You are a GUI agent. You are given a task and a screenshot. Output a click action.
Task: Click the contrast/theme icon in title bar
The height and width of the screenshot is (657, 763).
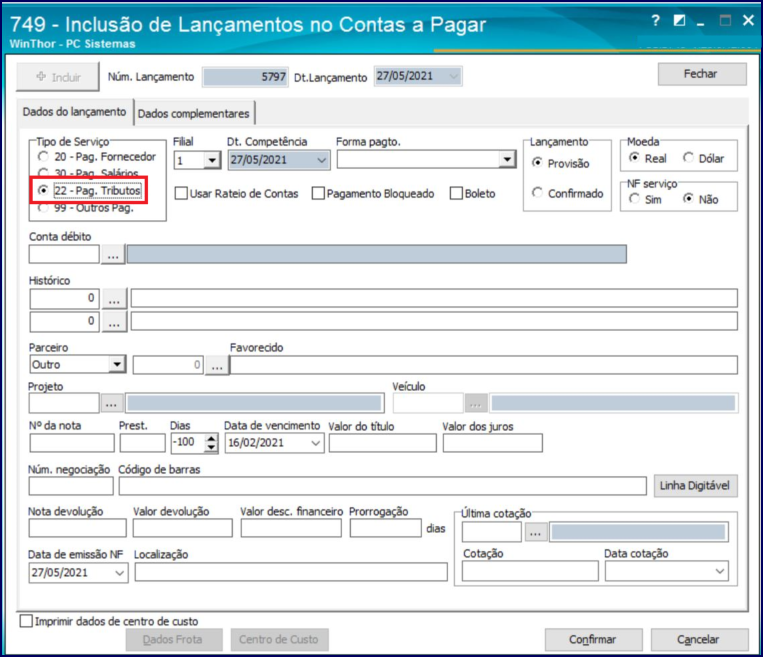(679, 20)
